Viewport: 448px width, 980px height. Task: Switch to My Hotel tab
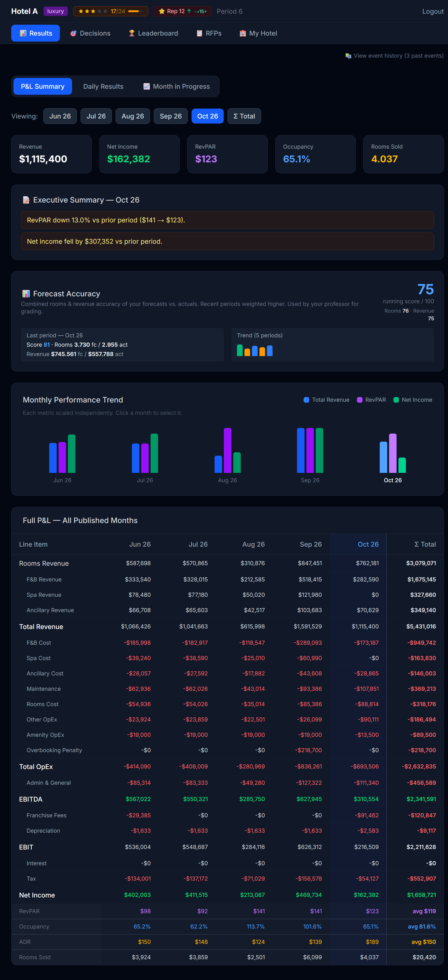[258, 33]
